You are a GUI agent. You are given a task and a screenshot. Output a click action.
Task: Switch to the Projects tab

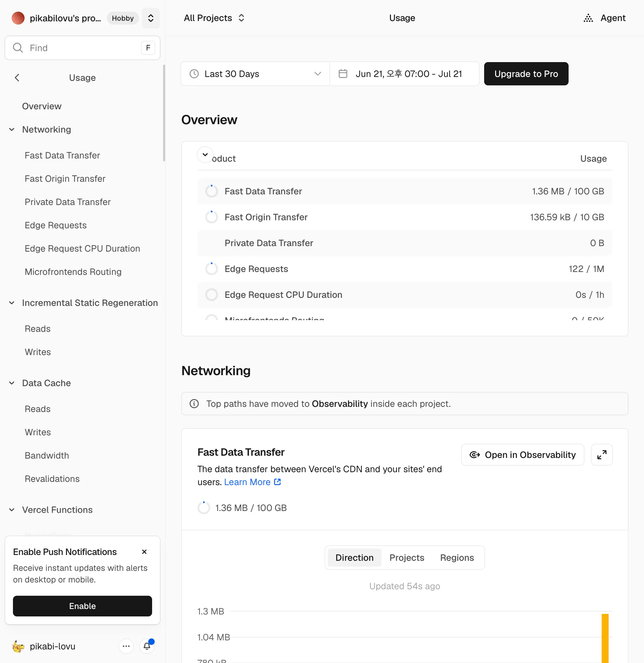(406, 558)
